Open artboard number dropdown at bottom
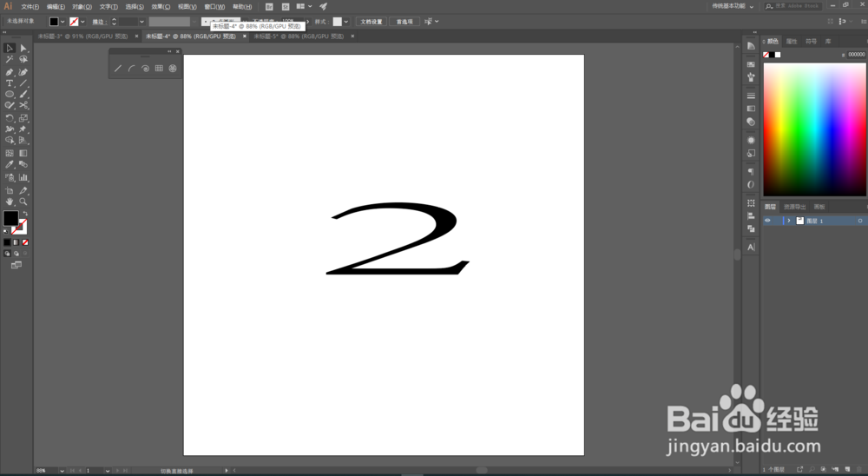This screenshot has height=476, width=868. coord(107,471)
